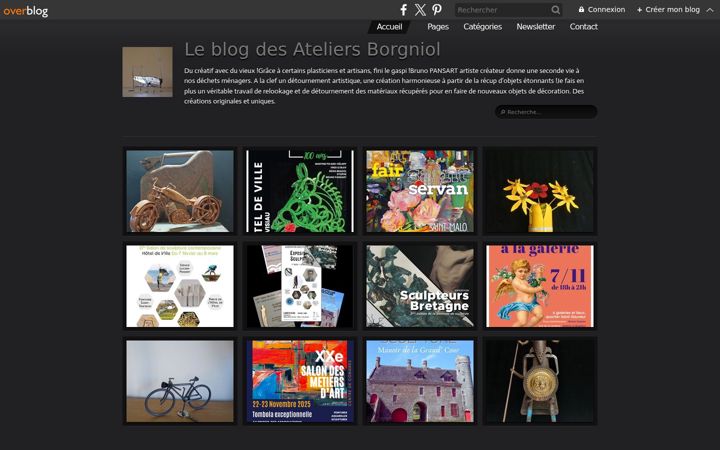Open the metal figure with staff post
Screen dimensions: 720x450
(x=540, y=381)
